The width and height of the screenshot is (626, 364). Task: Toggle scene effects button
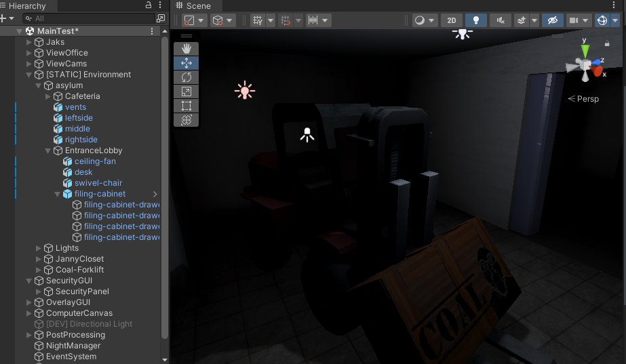pos(521,20)
